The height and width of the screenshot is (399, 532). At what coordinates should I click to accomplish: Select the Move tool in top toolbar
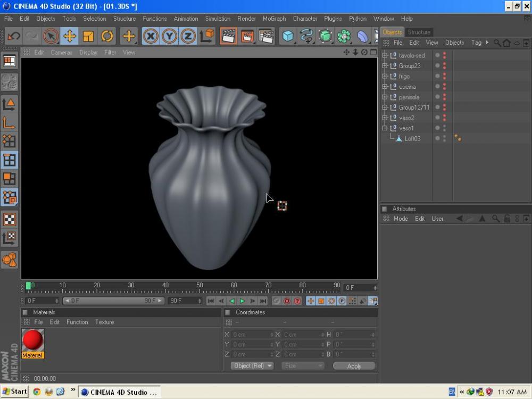coord(69,36)
